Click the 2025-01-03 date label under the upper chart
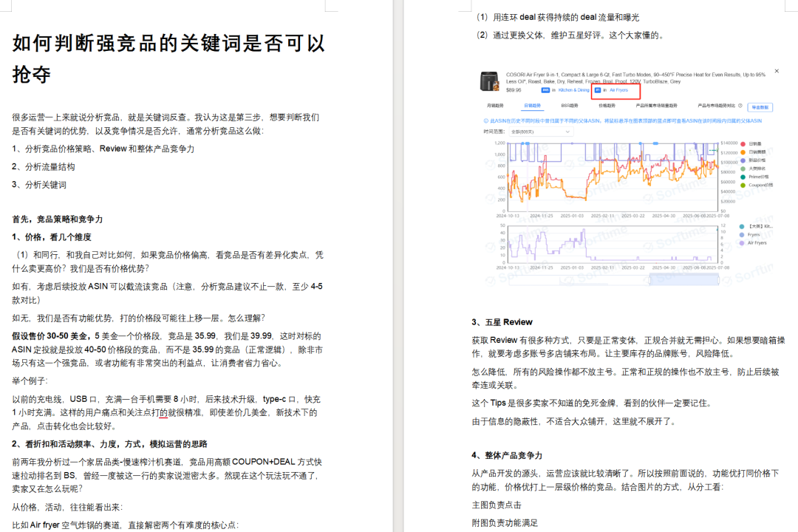Screen dimensions: 798x532 (572, 216)
